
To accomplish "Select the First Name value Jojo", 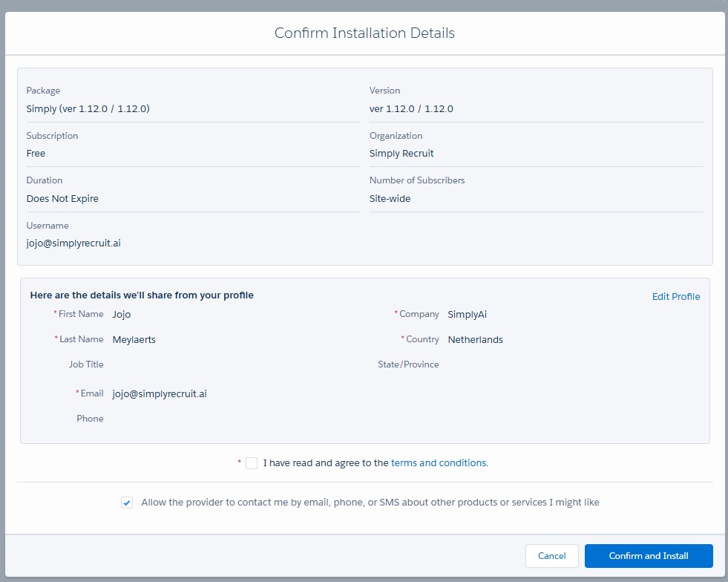I will 121,314.
